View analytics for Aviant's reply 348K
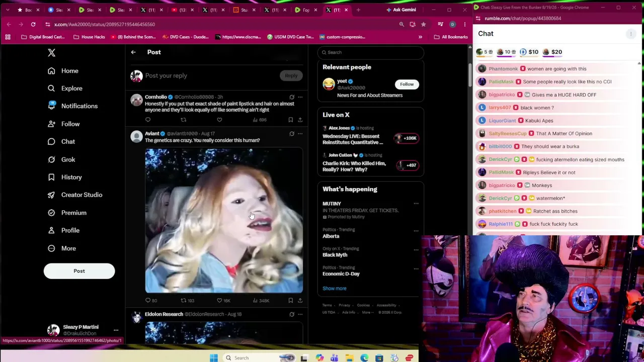Screen dimensions: 644x362 pyautogui.click(x=261, y=301)
